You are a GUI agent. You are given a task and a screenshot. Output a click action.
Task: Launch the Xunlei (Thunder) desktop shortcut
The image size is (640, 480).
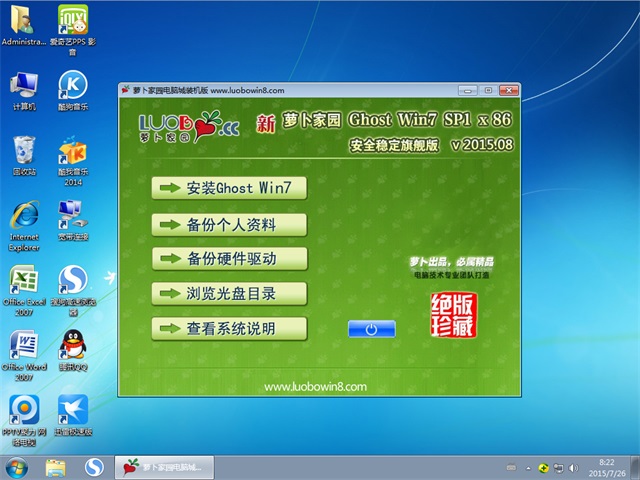pyautogui.click(x=73, y=416)
